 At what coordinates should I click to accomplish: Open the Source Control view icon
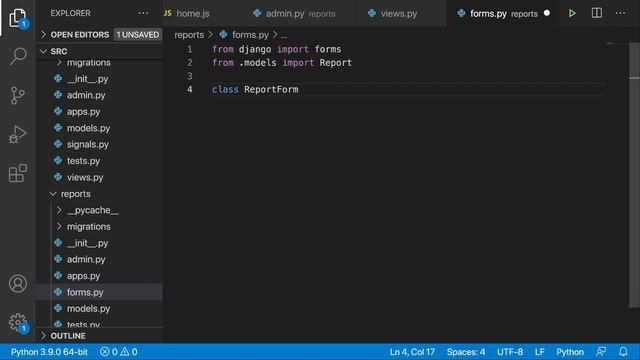pos(18,96)
